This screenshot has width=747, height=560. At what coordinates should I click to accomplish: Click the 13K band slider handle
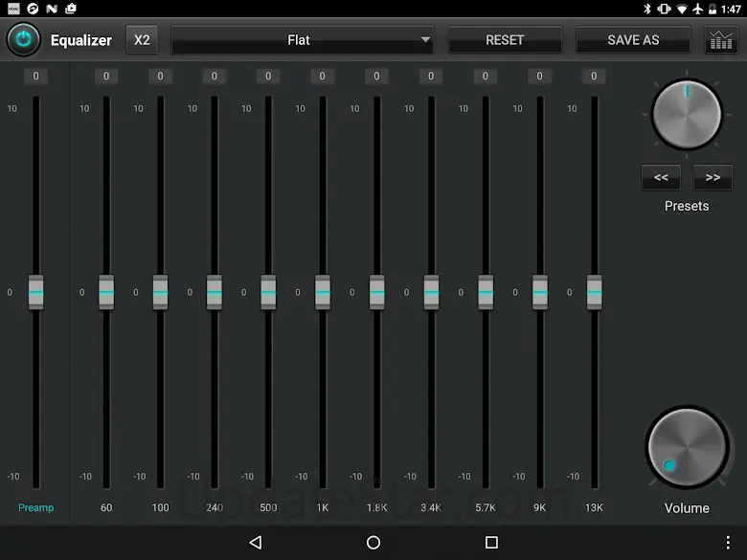594,292
